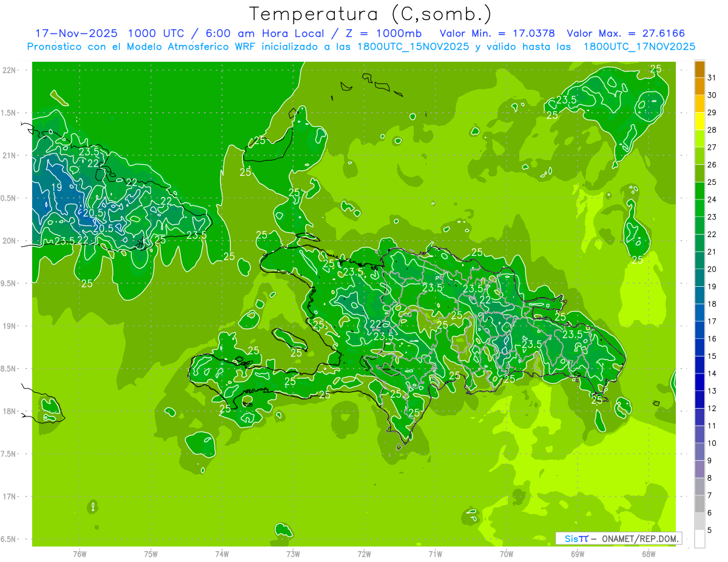
Task: Click the 'SisTT – ONAMET/REP.DOM.' credit label
Action: 618,538
